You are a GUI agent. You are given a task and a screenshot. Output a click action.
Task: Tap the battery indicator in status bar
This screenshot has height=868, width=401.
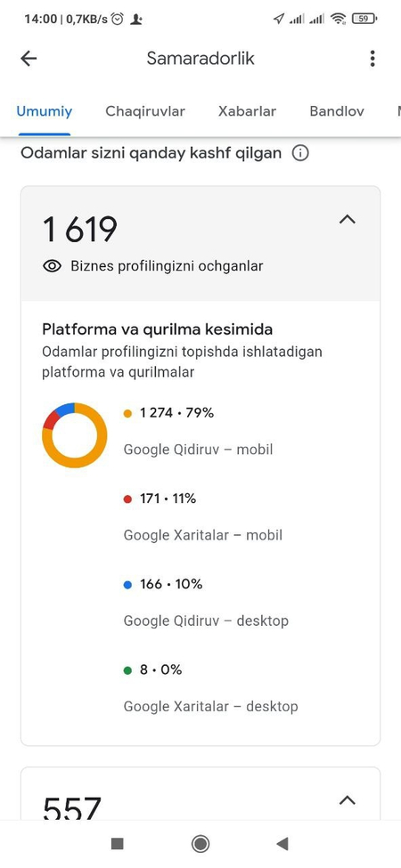(364, 19)
